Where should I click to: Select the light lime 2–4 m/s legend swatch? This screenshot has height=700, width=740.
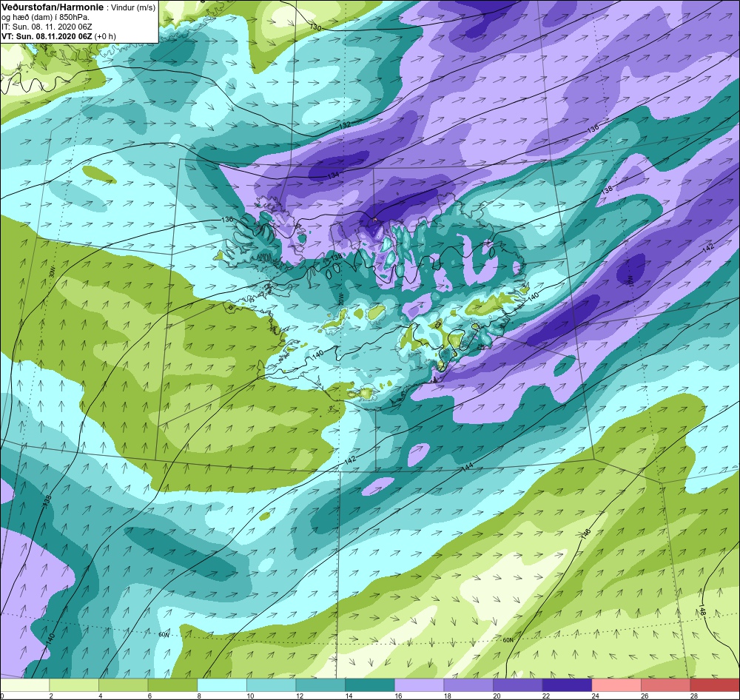pos(73,685)
